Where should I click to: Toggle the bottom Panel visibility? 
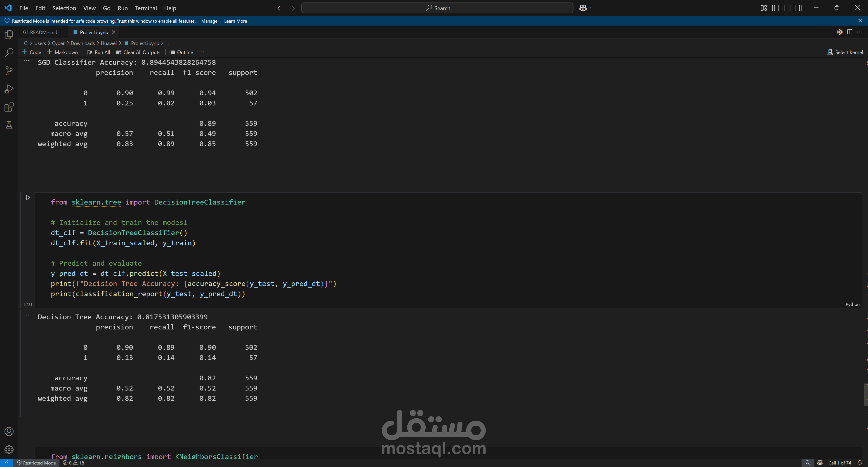(787, 8)
